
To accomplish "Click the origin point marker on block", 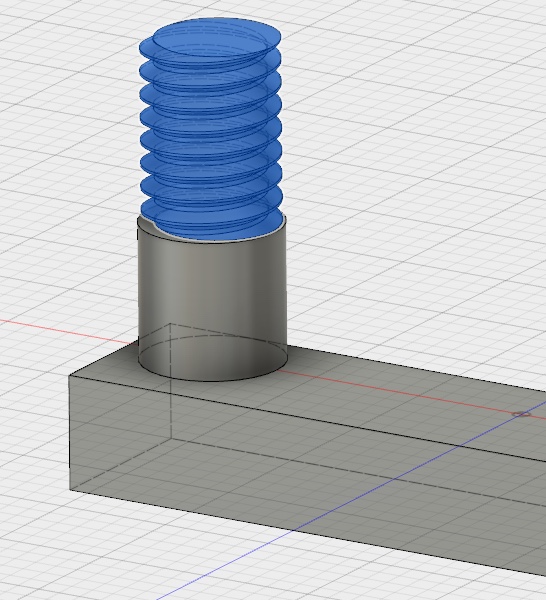I will pyautogui.click(x=522, y=414).
